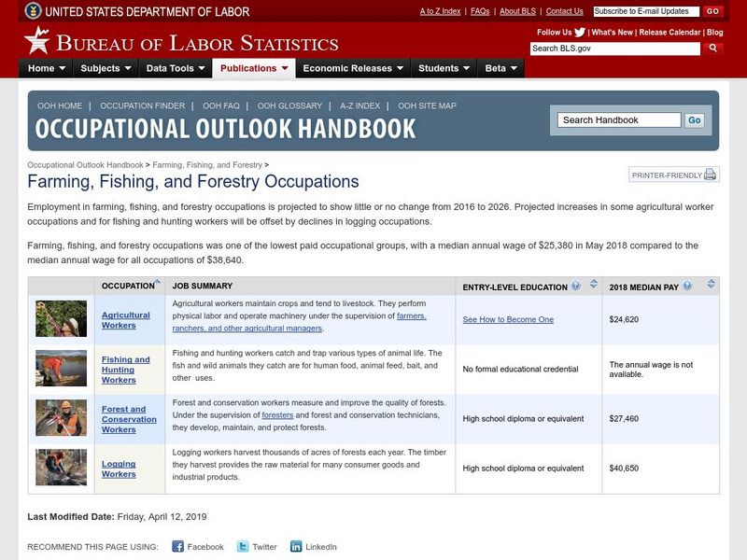Click the printer icon for printer-friendly view
Screen dimensions: 747x560
pyautogui.click(x=710, y=175)
